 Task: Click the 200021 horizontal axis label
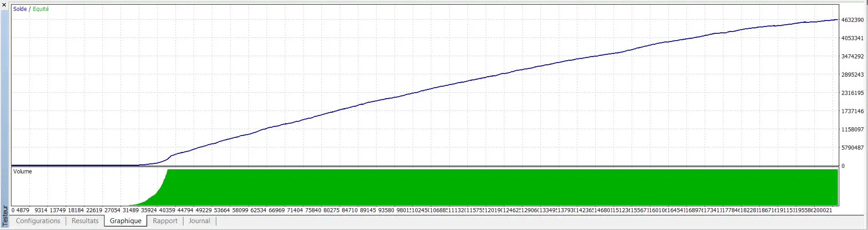tap(822, 210)
